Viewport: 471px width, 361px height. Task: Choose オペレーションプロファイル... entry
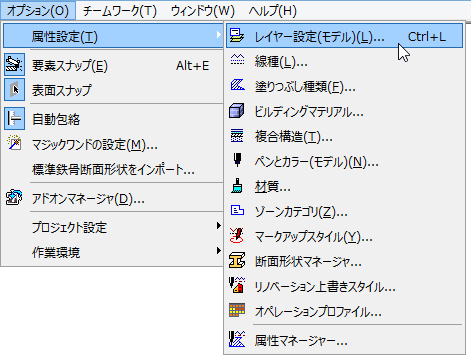(x=345, y=311)
